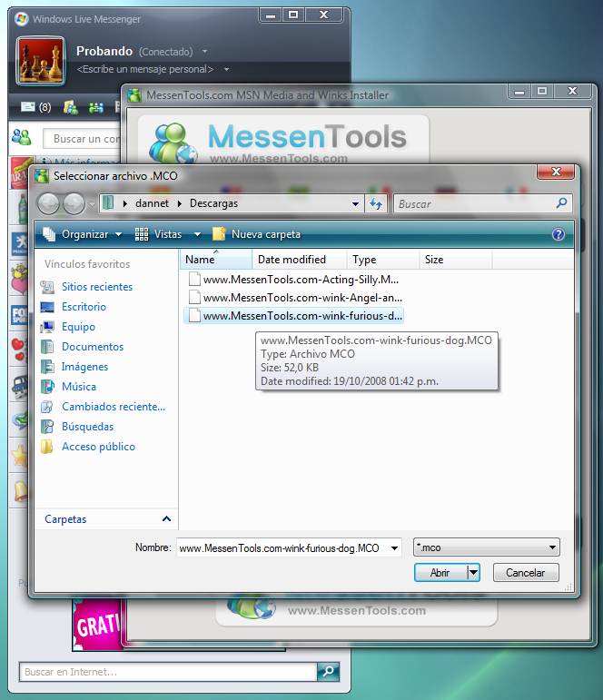The width and height of the screenshot is (603, 700).
Task: Open Equipo in favorites pane
Action: (x=78, y=327)
